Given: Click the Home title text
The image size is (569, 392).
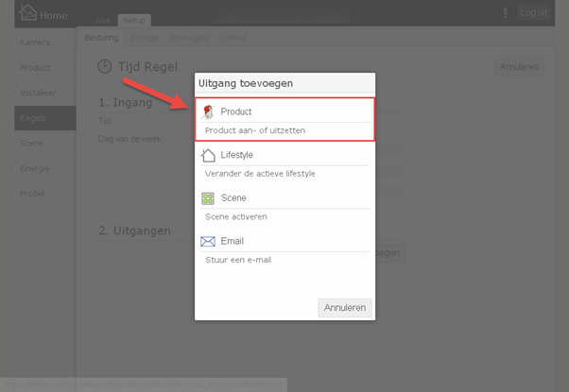Looking at the screenshot, I should [54, 16].
